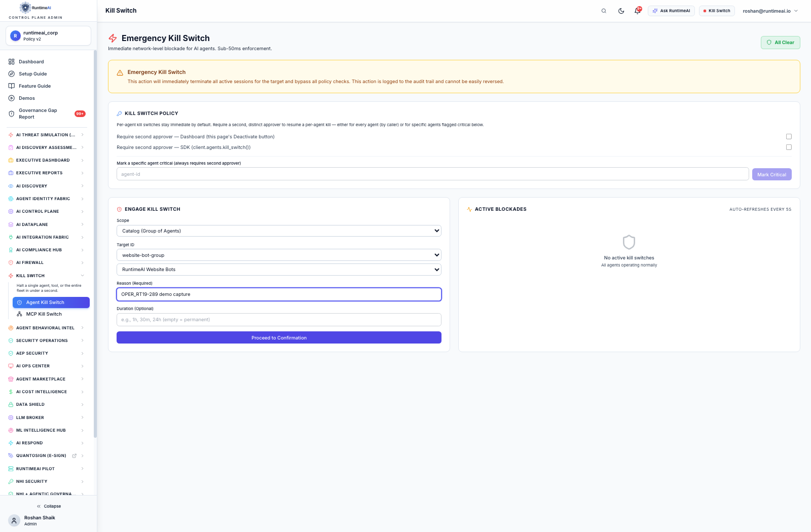Click the Demos play icon in sidebar
Viewport: 811px width, 532px height.
[x=11, y=98]
